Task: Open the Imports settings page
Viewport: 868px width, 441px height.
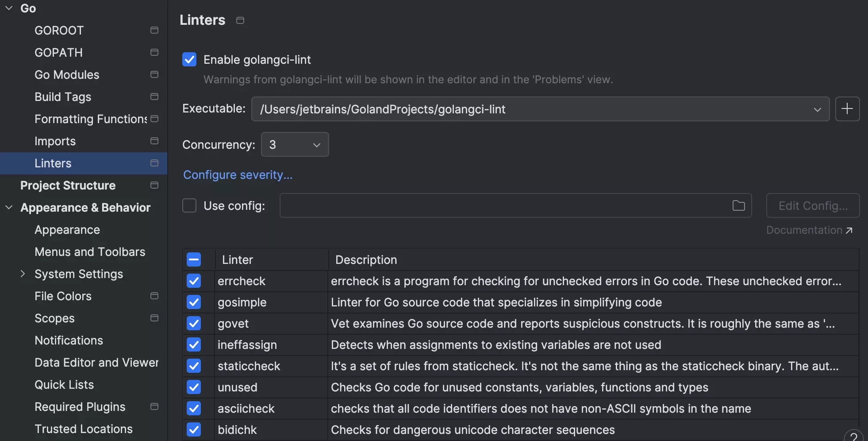Action: [x=55, y=141]
